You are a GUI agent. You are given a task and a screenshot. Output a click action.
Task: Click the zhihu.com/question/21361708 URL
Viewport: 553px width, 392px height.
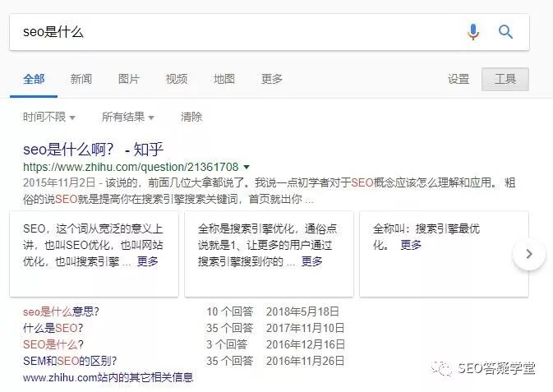click(x=131, y=167)
